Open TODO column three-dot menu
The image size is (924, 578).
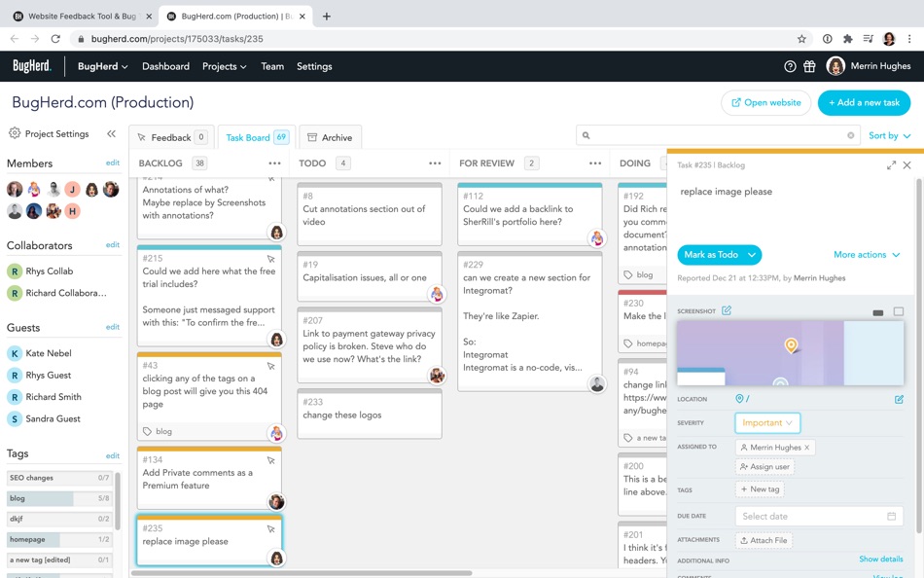tap(435, 163)
